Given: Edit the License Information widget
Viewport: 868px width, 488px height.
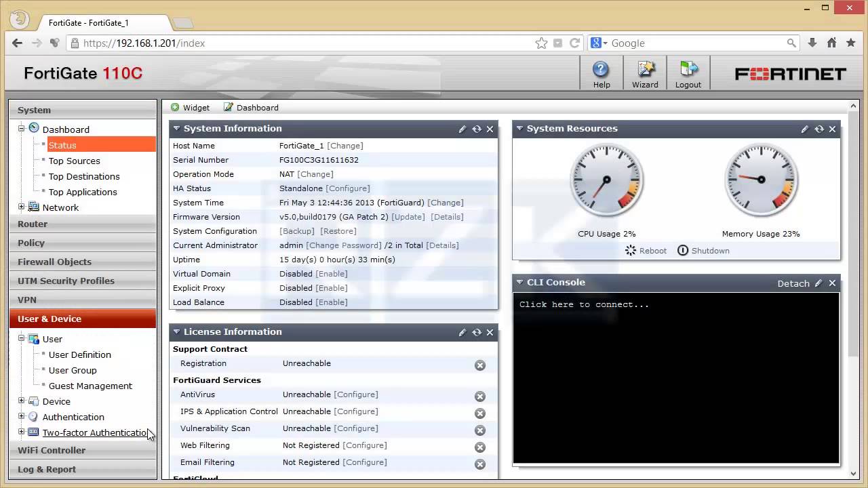Looking at the screenshot, I should point(462,332).
